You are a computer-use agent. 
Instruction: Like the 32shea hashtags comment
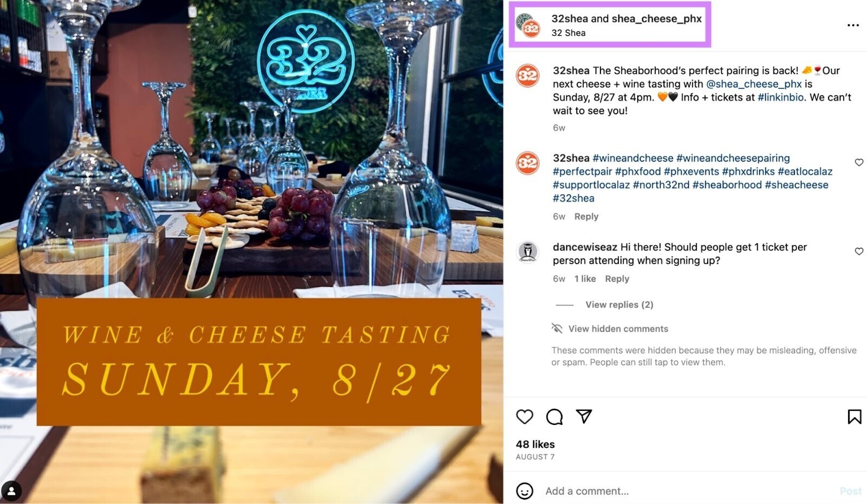(859, 162)
